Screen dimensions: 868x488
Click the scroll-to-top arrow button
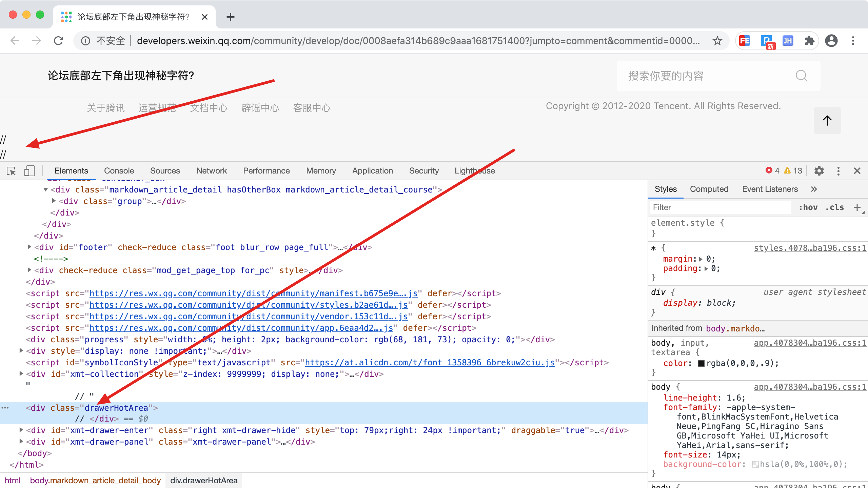827,121
